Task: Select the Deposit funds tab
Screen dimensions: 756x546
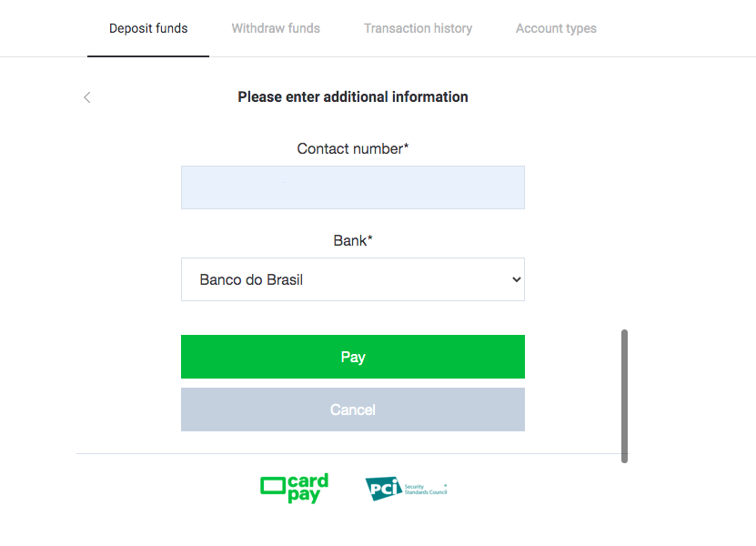Action: click(x=147, y=28)
